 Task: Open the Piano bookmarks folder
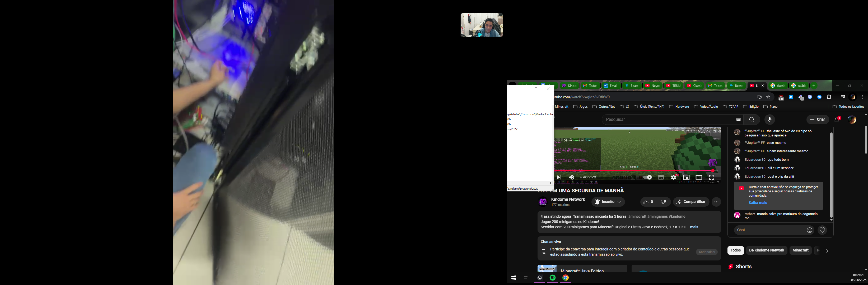tap(771, 107)
